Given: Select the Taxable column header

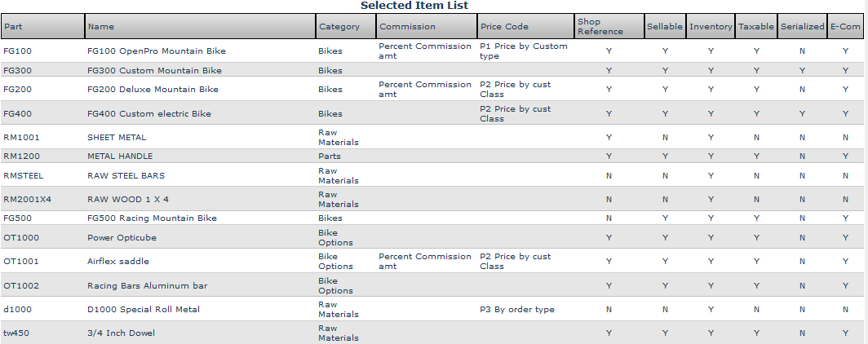Looking at the screenshot, I should 756,26.
